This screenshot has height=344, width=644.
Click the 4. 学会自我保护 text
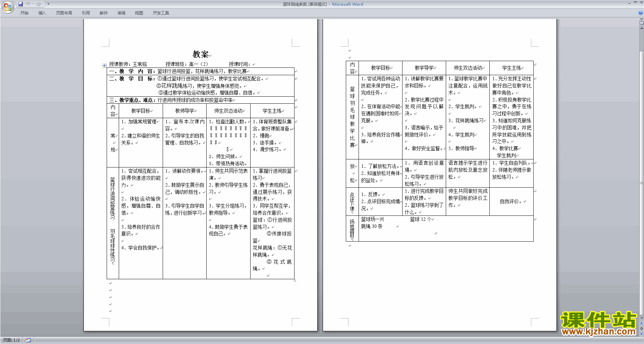click(140, 248)
